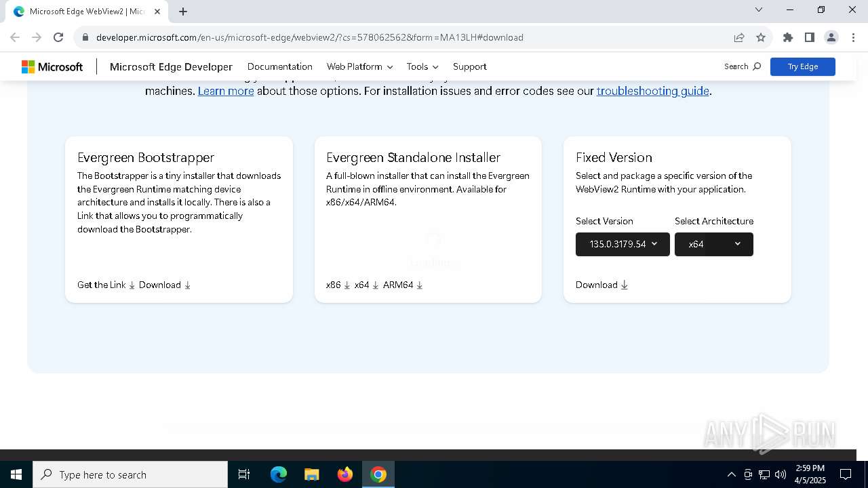Open the network tray icon
The width and height of the screenshot is (868, 488).
(764, 474)
